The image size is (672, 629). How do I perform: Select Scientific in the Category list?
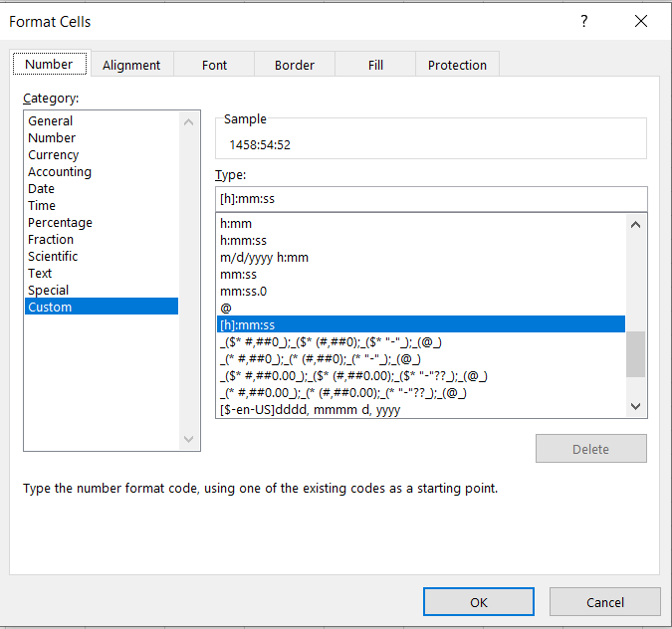pyautogui.click(x=53, y=257)
